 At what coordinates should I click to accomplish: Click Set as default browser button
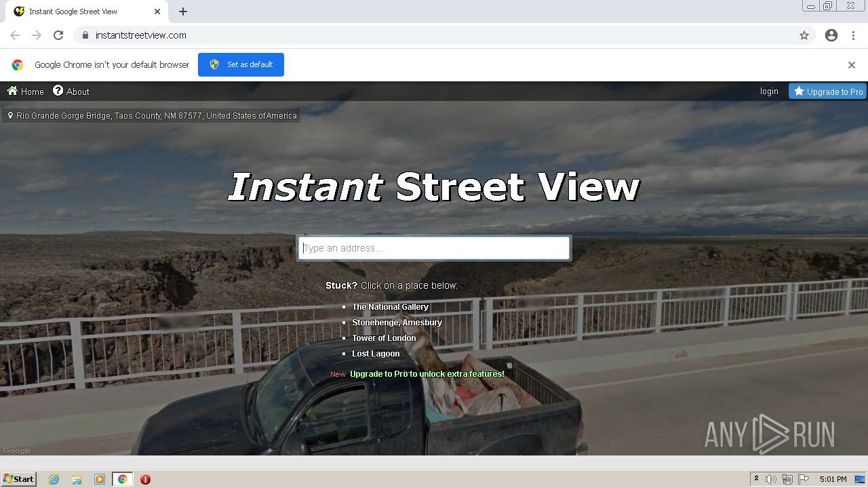241,64
